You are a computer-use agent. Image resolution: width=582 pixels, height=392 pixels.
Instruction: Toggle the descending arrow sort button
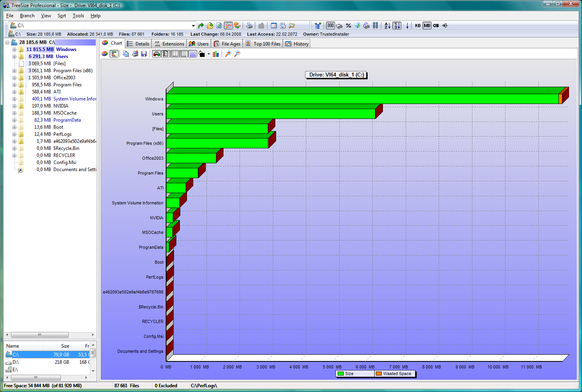(407, 26)
